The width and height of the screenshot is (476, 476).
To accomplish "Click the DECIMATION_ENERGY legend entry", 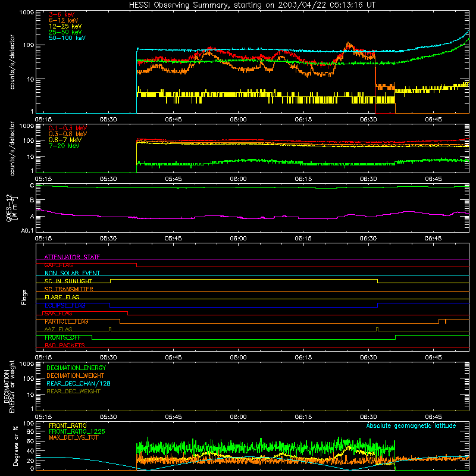I will pyautogui.click(x=76, y=368).
